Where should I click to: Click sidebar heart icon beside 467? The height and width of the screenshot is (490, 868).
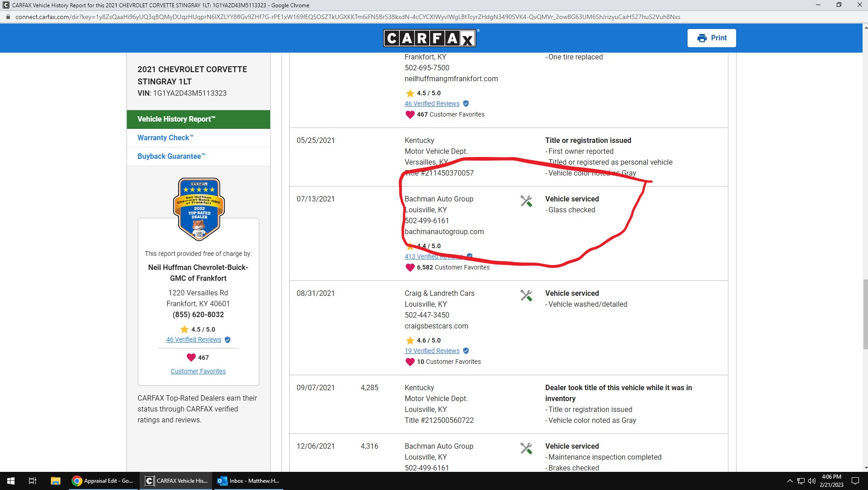pos(191,358)
